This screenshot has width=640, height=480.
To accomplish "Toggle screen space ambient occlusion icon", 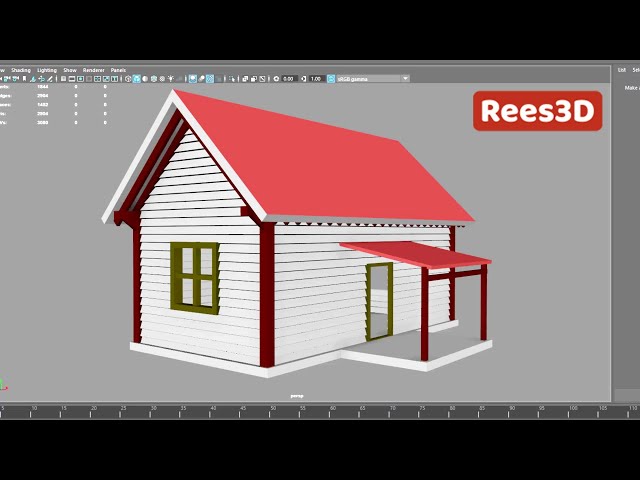I will 192,78.
